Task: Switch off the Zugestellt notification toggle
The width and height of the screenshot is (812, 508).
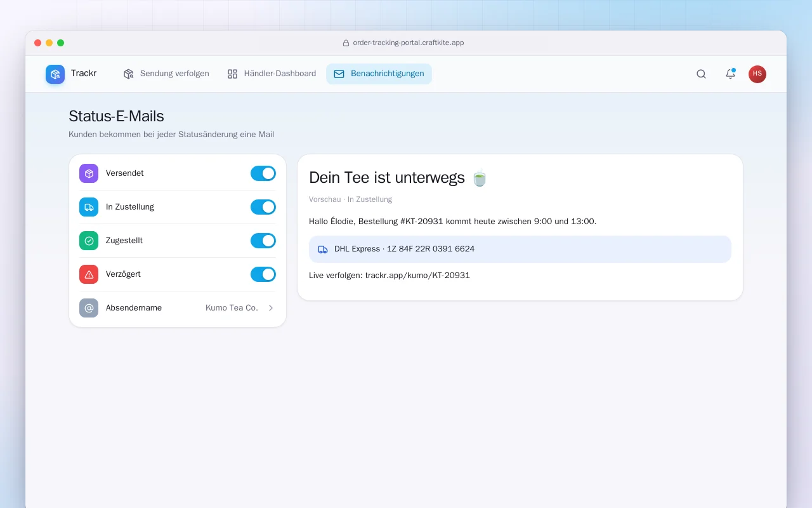Action: 263,241
